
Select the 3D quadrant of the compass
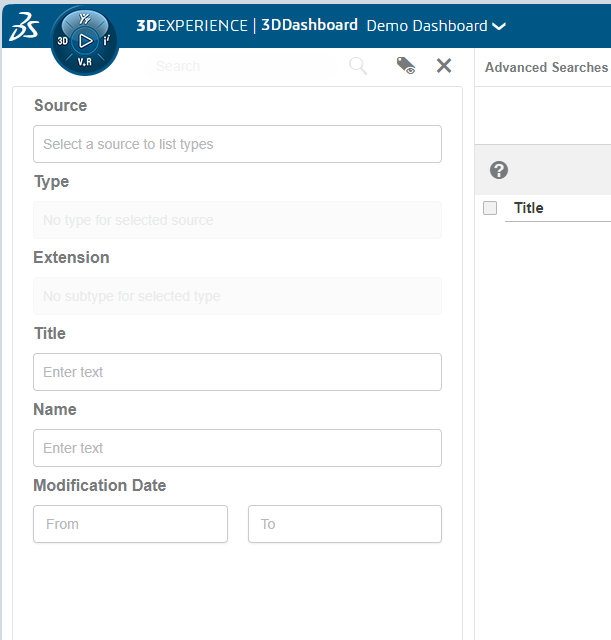(x=63, y=42)
